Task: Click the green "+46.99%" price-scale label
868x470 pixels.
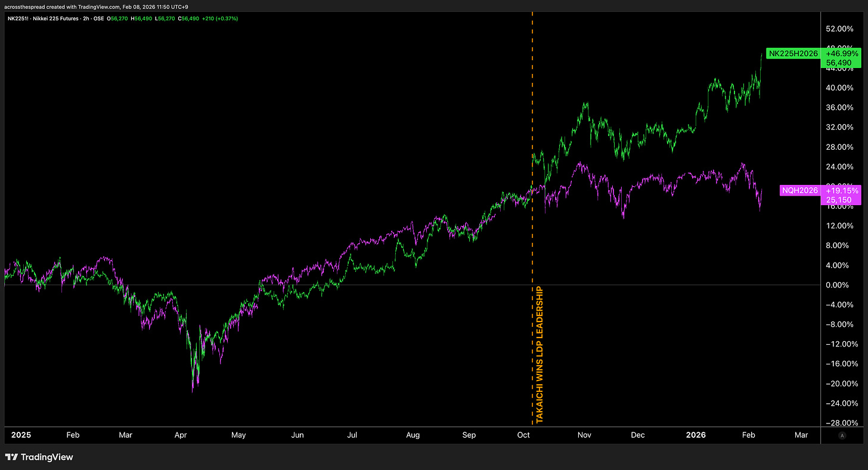Action: (x=842, y=54)
